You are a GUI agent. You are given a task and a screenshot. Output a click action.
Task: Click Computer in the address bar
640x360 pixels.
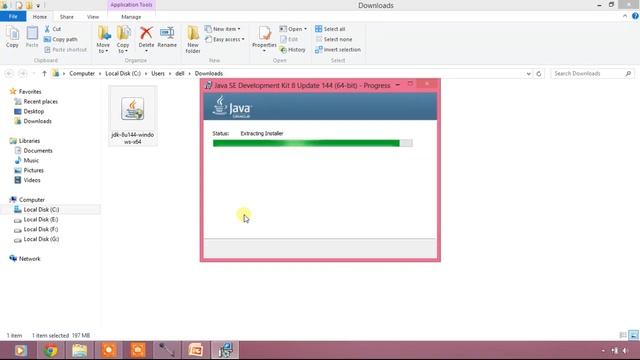tap(82, 73)
